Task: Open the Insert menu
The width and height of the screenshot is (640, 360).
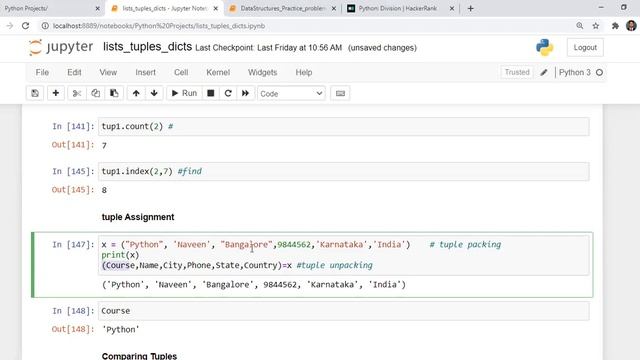Action: [x=145, y=72]
